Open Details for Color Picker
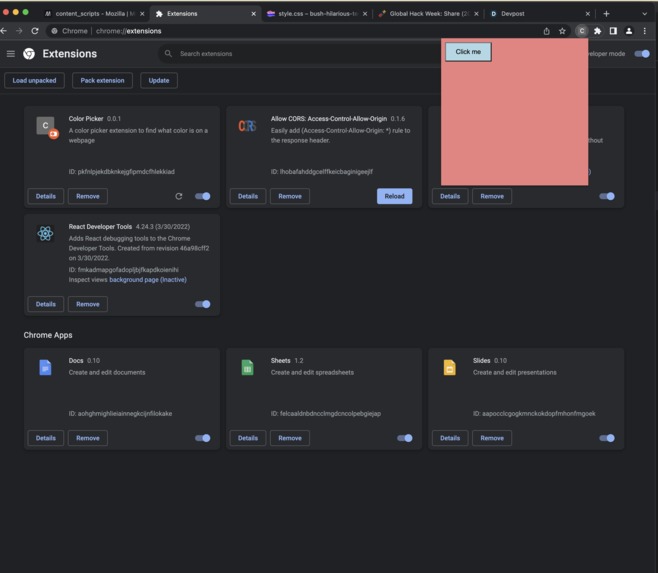 pyautogui.click(x=46, y=196)
